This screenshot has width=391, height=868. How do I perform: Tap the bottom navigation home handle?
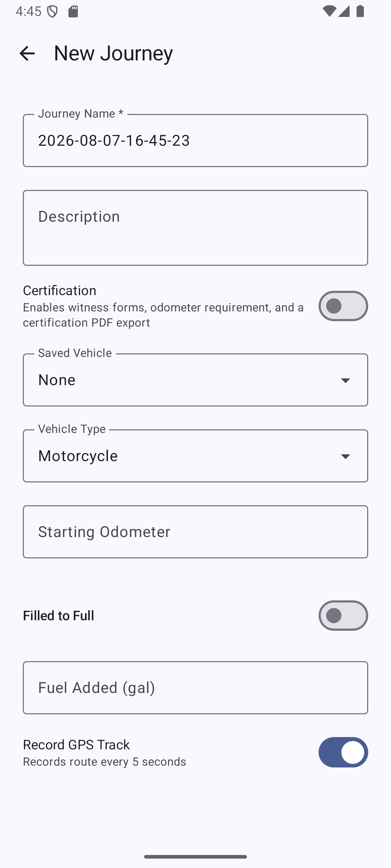(x=195, y=856)
